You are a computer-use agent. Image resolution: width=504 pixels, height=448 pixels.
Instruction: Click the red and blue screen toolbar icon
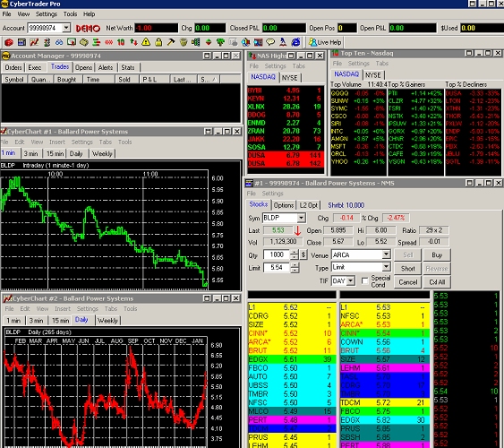click(258, 42)
